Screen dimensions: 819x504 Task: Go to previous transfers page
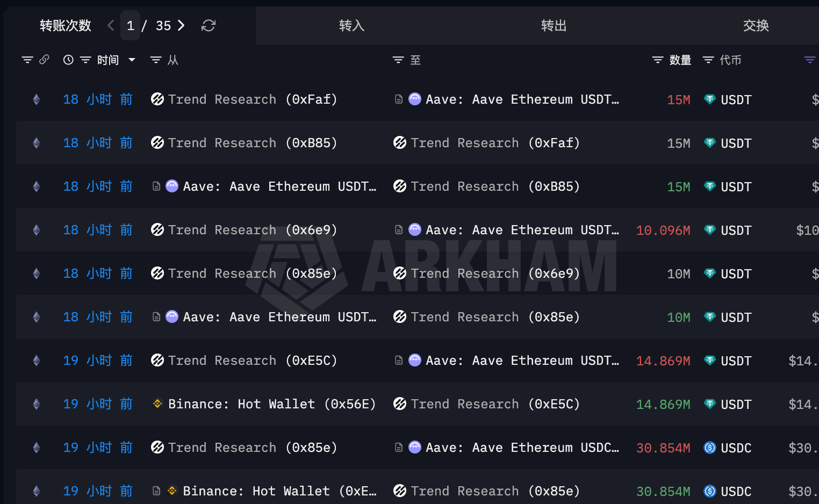click(x=111, y=25)
